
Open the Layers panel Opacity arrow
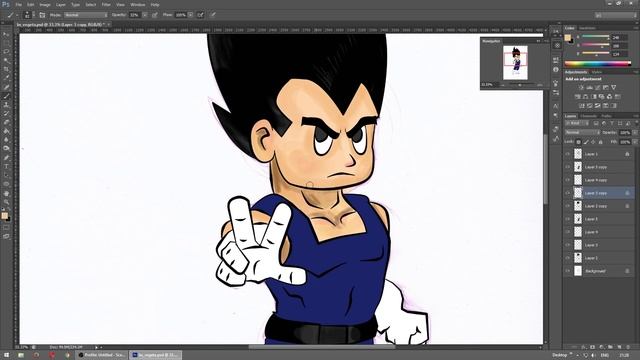pyautogui.click(x=635, y=132)
